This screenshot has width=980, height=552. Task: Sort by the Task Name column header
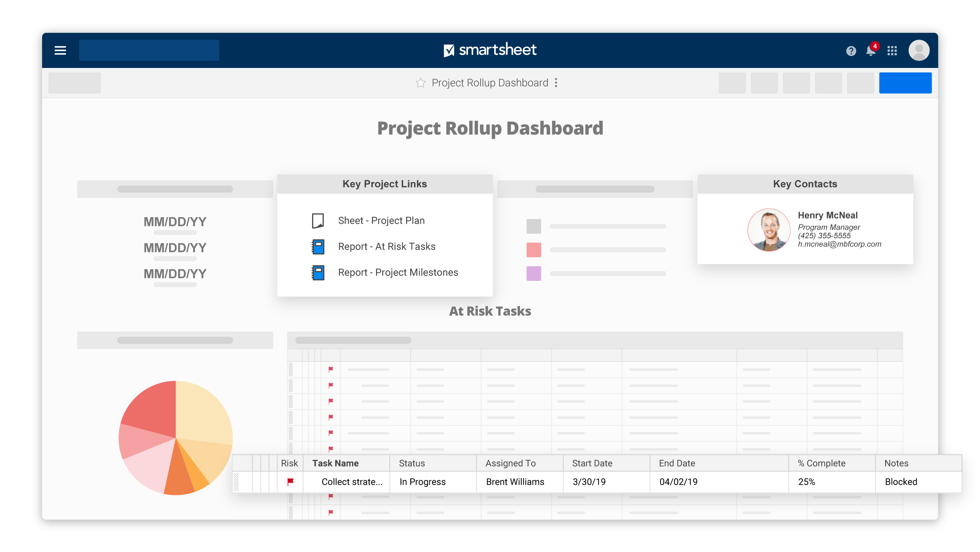(335, 463)
